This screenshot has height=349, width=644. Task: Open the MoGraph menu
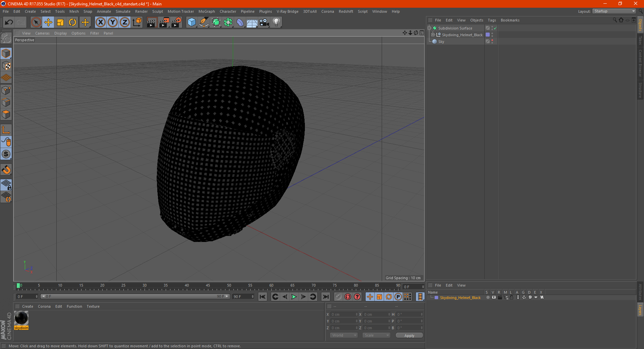pyautogui.click(x=207, y=11)
